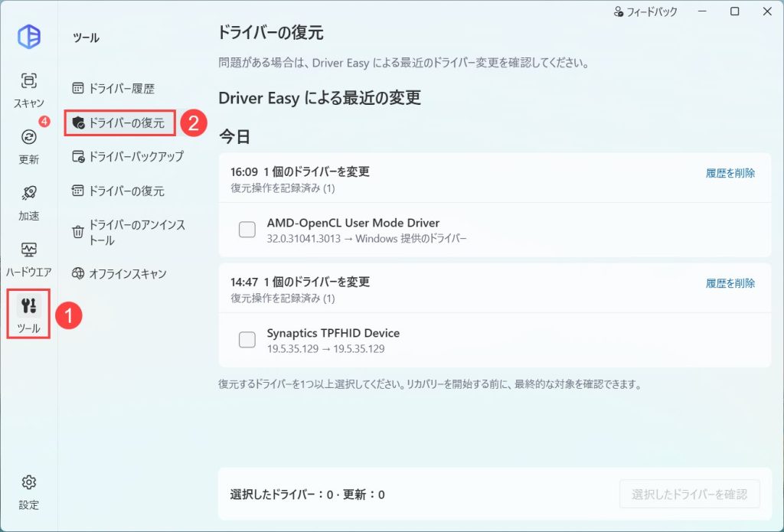Click the 14:47 1個のドライバーを変更 header

300,282
